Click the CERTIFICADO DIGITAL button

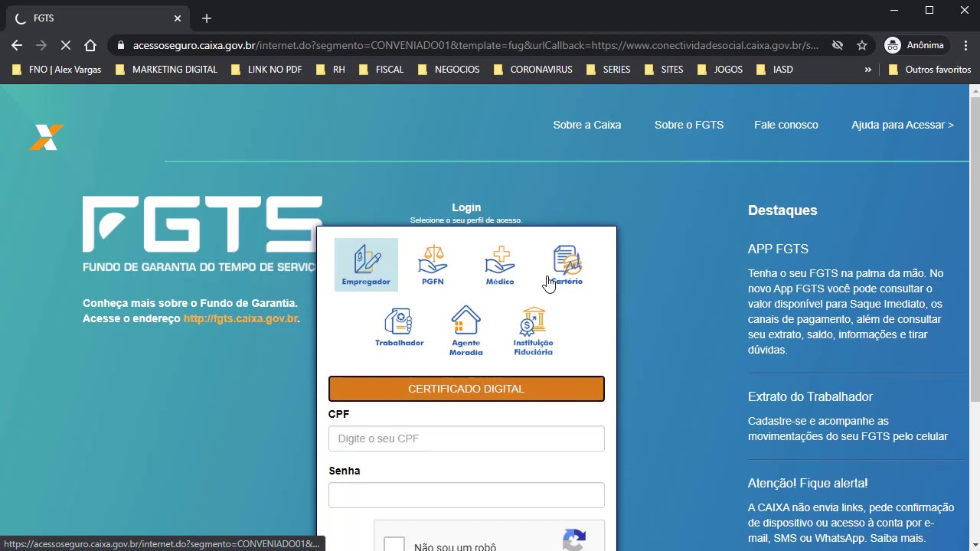[466, 389]
